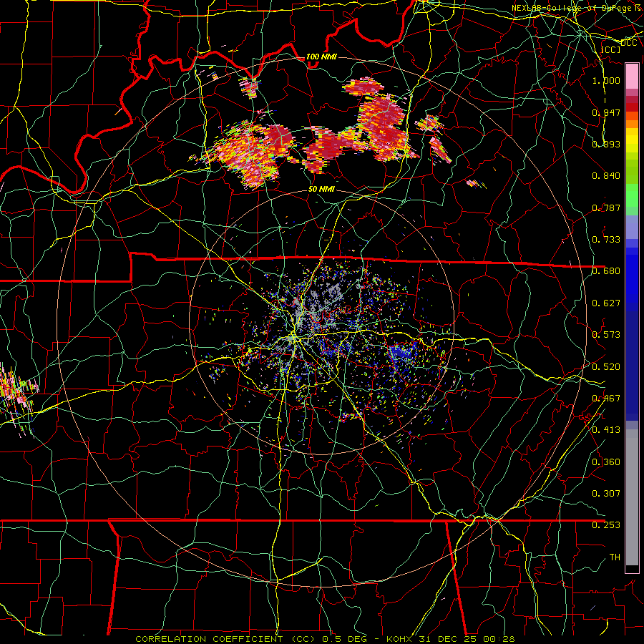644x644 pixels.
Task: Pick the lavender band of the color scale
Action: click(632, 228)
